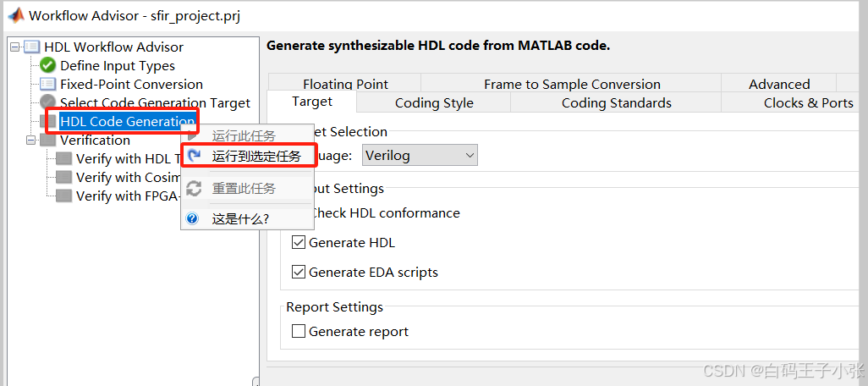The image size is (868, 386).
Task: Open the Coding Standards tab
Action: (x=616, y=103)
